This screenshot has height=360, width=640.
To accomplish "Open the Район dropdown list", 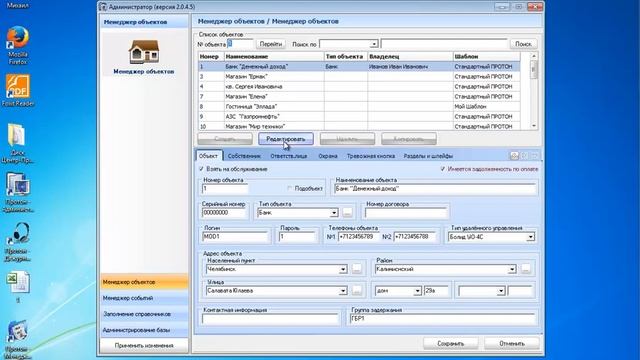I will (512, 269).
